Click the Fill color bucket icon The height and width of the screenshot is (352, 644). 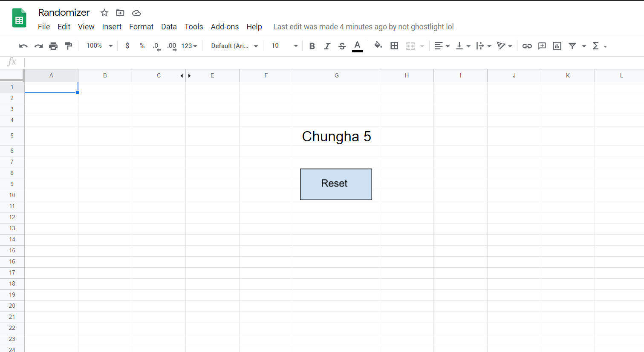tap(378, 46)
